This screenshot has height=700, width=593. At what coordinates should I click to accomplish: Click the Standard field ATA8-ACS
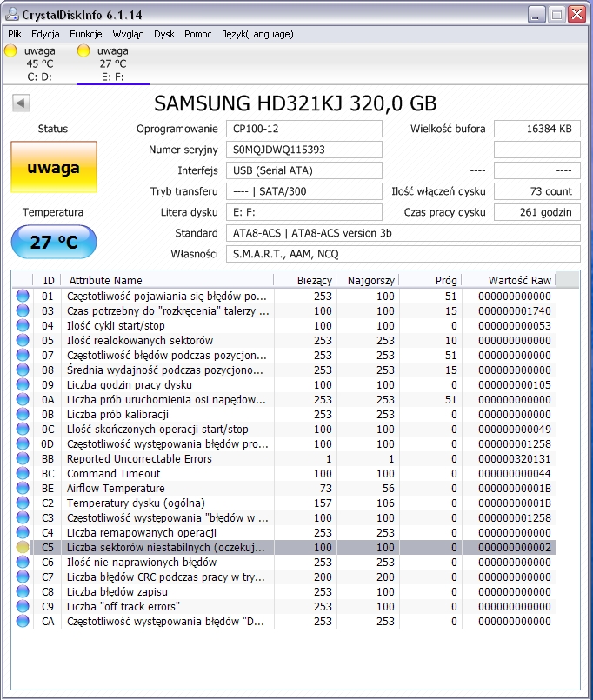tap(403, 233)
